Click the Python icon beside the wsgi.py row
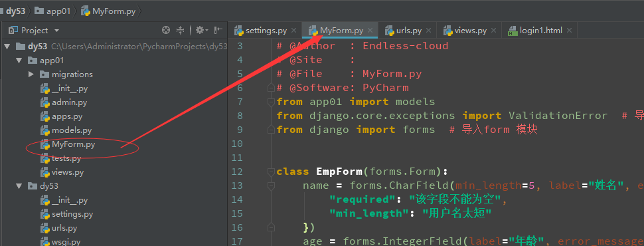This screenshot has height=246, width=644. [x=44, y=242]
